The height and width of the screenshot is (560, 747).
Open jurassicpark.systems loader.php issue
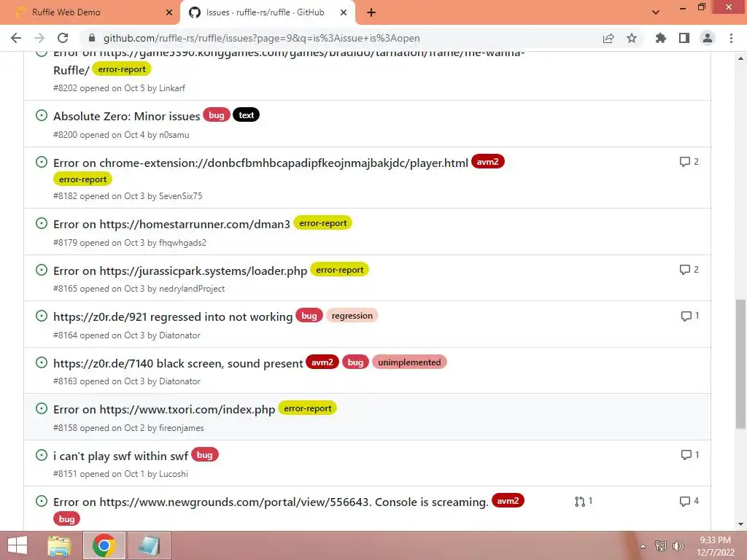tap(180, 271)
